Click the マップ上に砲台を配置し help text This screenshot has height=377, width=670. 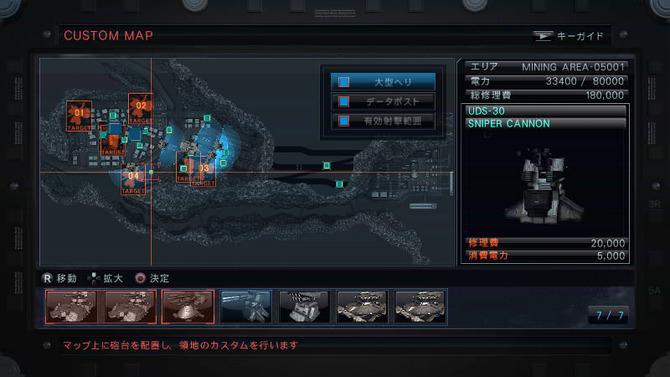(x=180, y=345)
